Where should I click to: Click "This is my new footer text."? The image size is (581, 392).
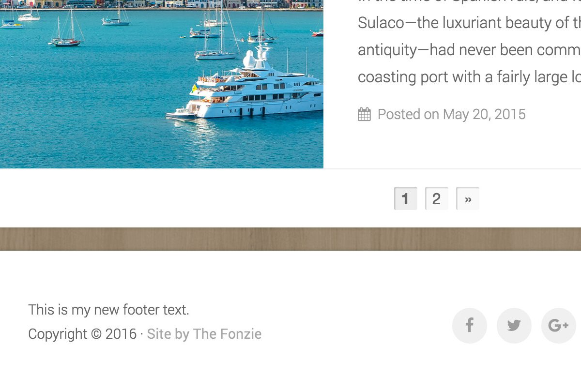(108, 310)
